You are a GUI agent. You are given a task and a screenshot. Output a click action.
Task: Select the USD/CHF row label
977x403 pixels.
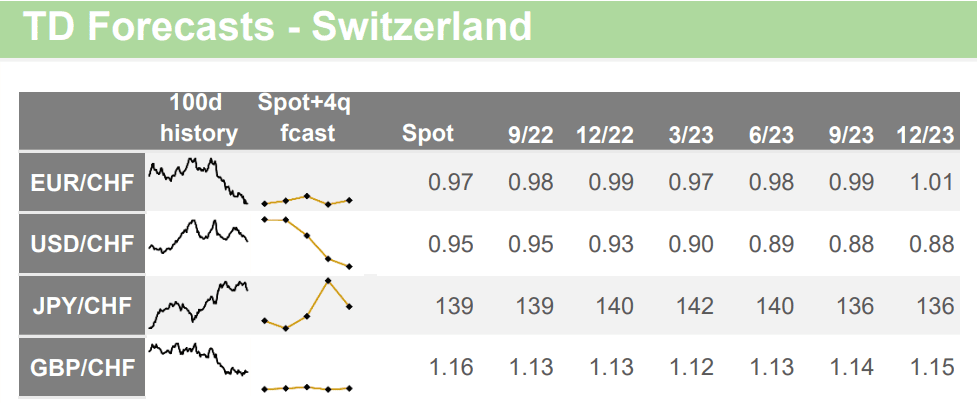click(x=82, y=244)
